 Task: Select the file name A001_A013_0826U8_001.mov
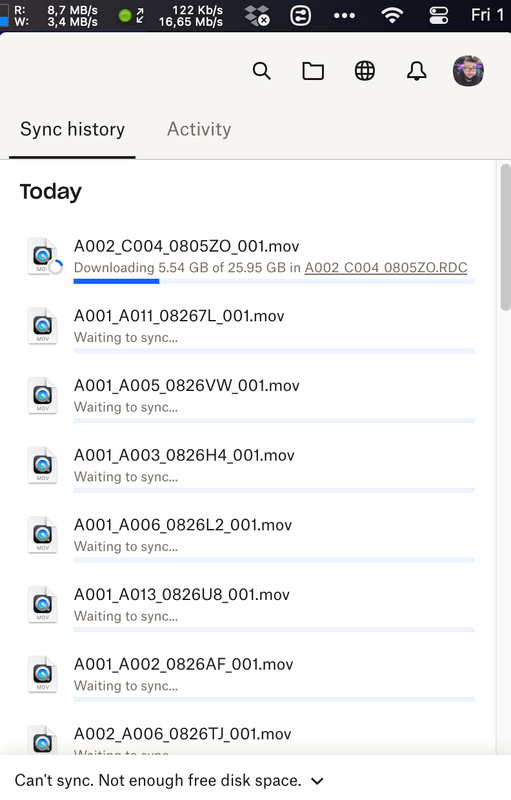[x=182, y=595]
